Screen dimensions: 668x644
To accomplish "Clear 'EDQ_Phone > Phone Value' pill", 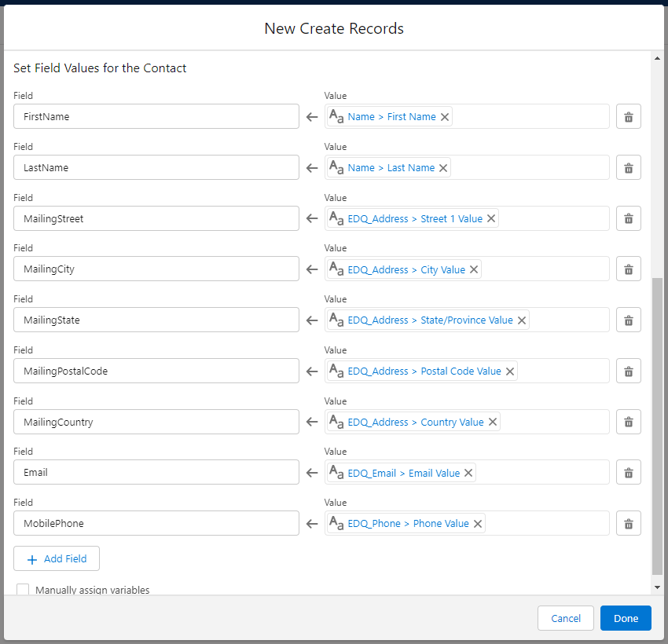I will pos(478,524).
